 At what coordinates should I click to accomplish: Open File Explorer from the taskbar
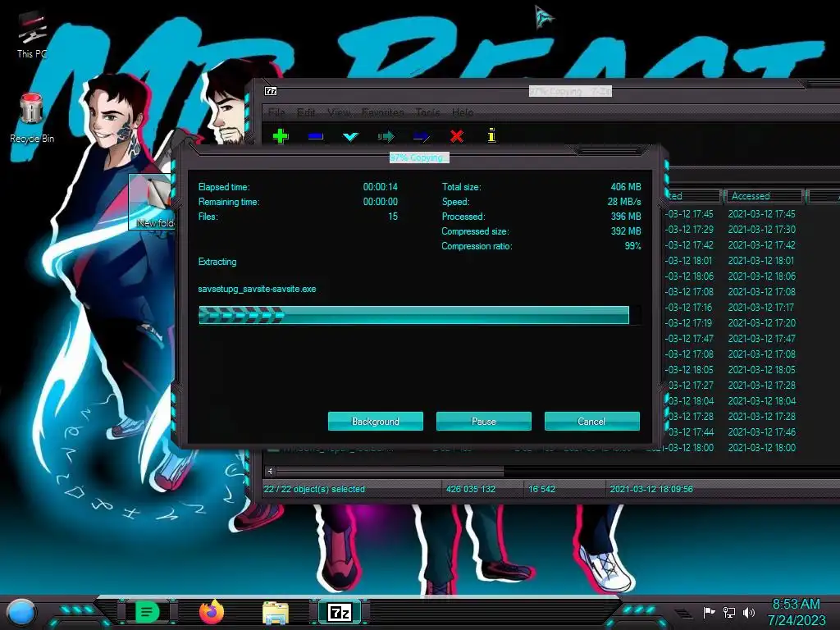pyautogui.click(x=276, y=612)
